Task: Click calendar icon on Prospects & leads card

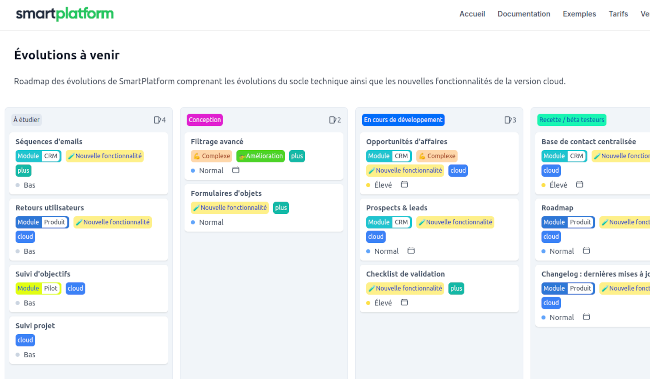Action: [x=411, y=251]
